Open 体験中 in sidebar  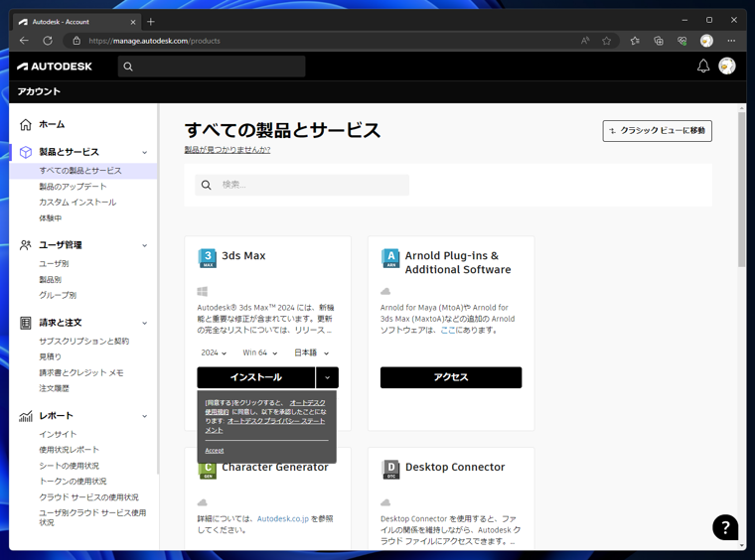[50, 218]
